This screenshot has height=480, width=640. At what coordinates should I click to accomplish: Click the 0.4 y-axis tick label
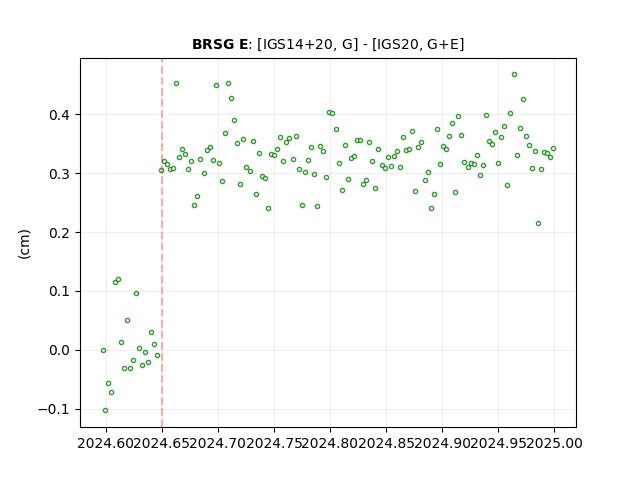(60, 115)
